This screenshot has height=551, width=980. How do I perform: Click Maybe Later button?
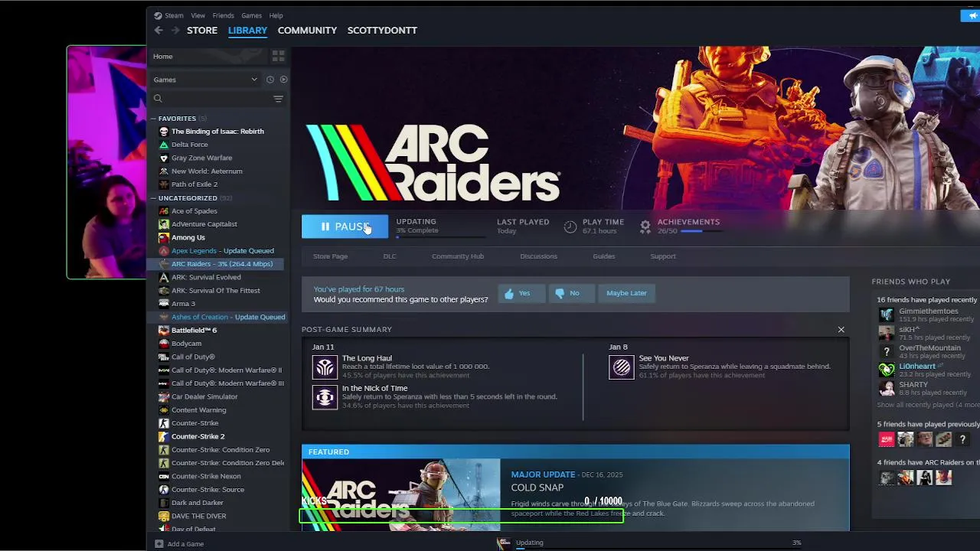point(626,293)
